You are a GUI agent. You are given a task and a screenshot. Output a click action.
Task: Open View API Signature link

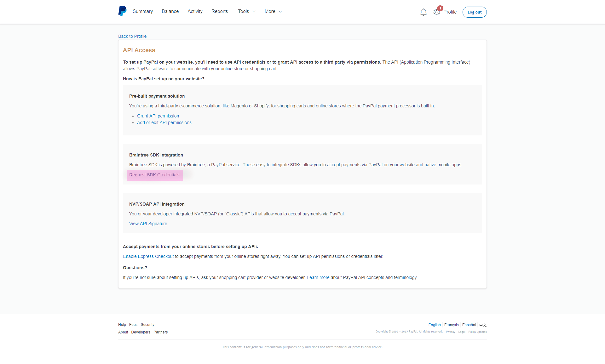(148, 224)
